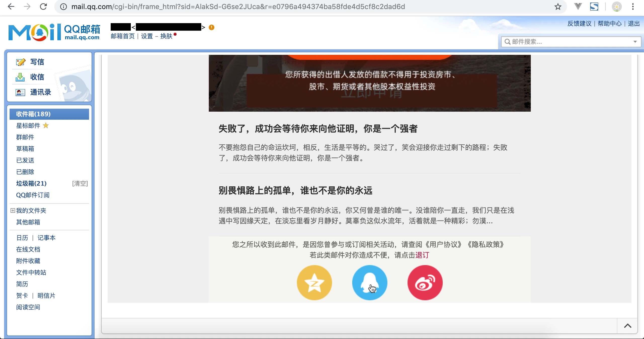Open 帮助中心
Viewport: 644px width, 339px height.
click(610, 24)
